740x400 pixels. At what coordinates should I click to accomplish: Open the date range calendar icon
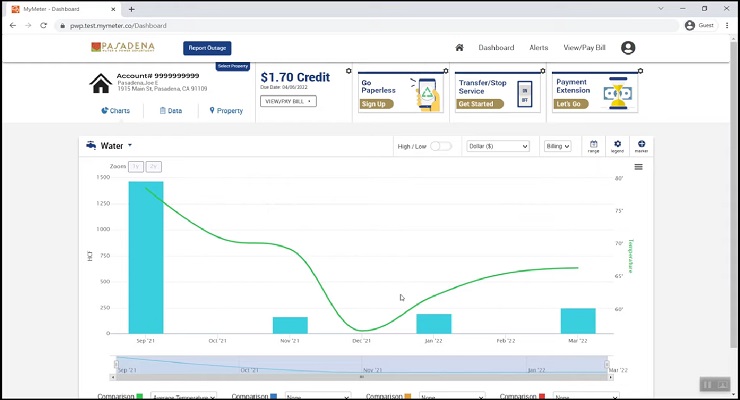pyautogui.click(x=593, y=146)
